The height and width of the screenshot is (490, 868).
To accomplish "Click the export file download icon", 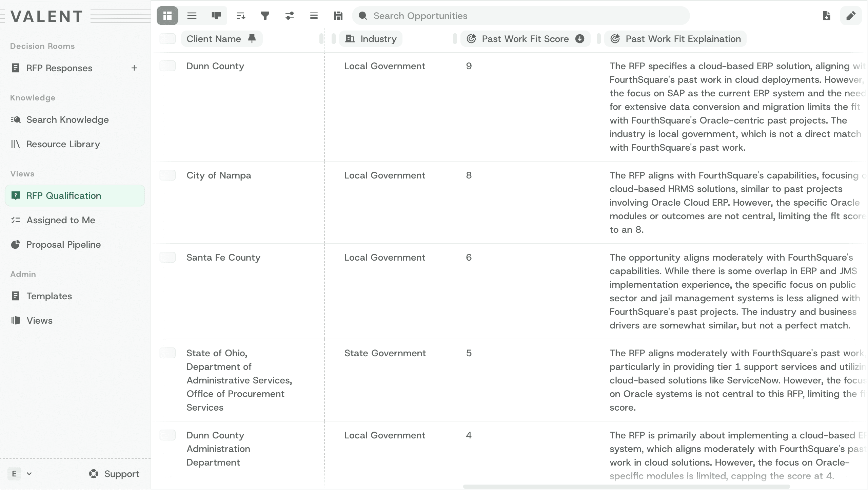I will (826, 16).
